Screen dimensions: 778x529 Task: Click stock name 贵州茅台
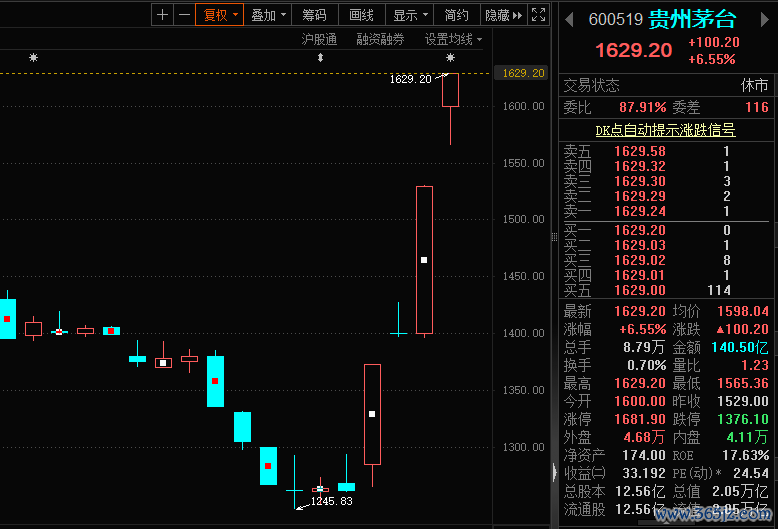(x=692, y=19)
